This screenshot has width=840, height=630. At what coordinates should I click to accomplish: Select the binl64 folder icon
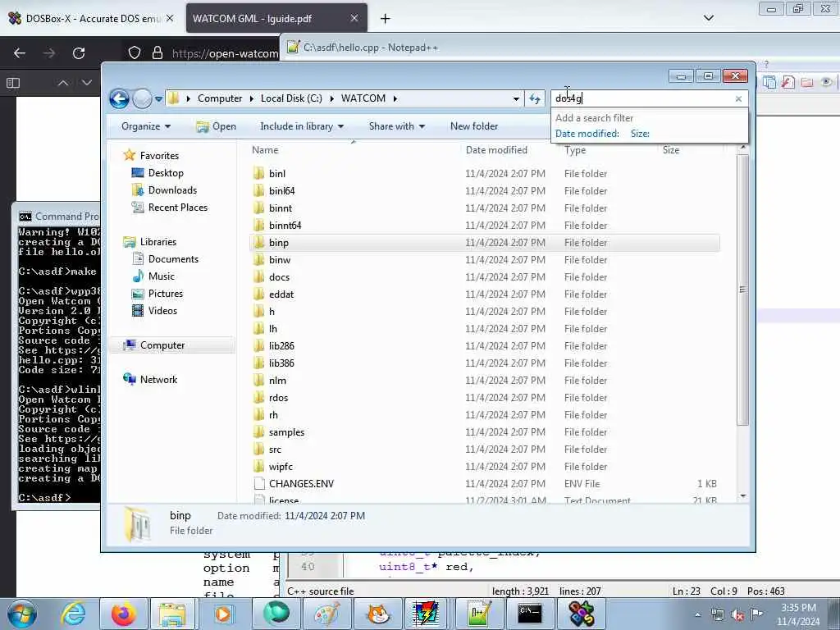point(258,190)
